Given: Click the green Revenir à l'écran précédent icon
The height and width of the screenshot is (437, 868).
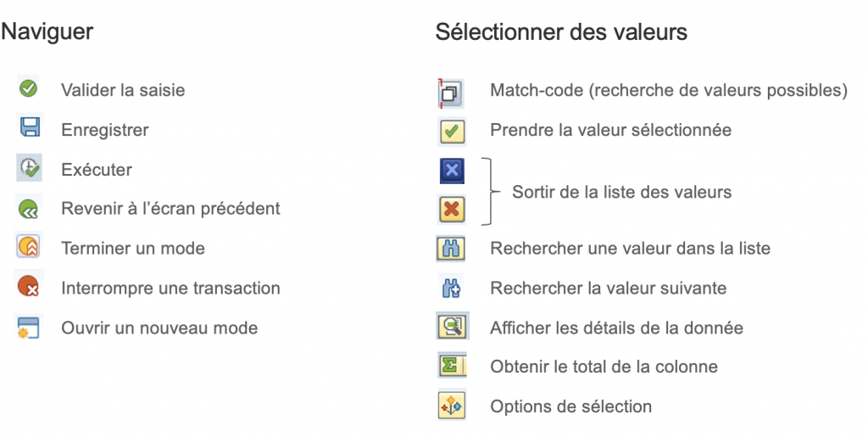Looking at the screenshot, I should coord(29,208).
